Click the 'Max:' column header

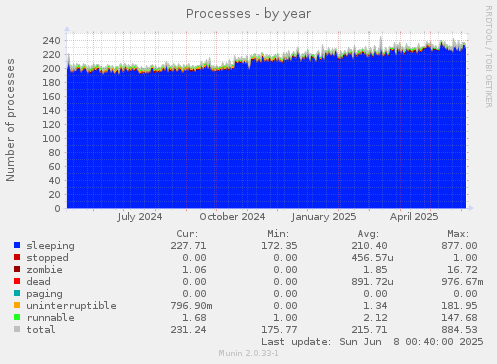(458, 234)
